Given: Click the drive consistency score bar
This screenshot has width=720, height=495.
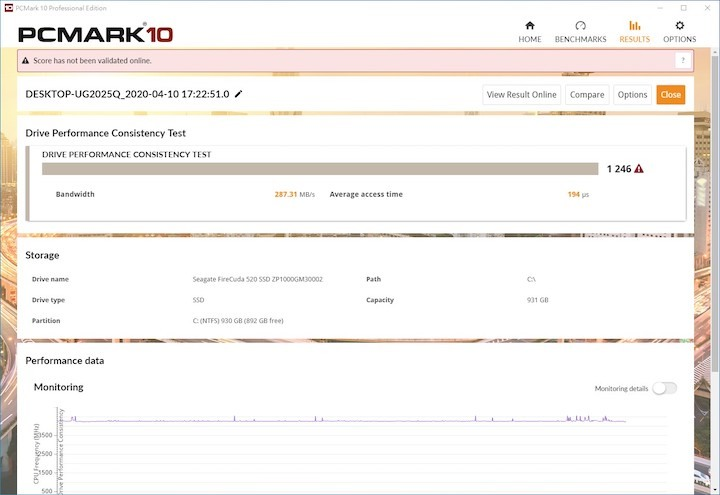Looking at the screenshot, I should pos(320,169).
